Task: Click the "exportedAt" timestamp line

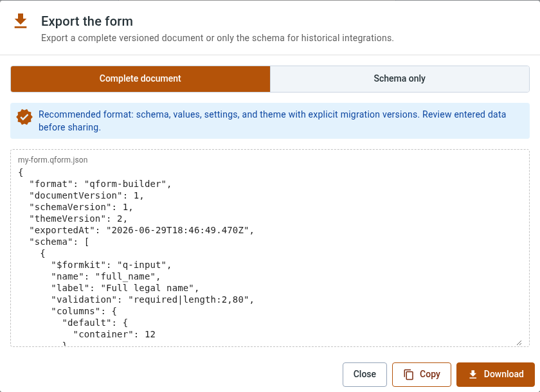Action: pyautogui.click(x=142, y=230)
